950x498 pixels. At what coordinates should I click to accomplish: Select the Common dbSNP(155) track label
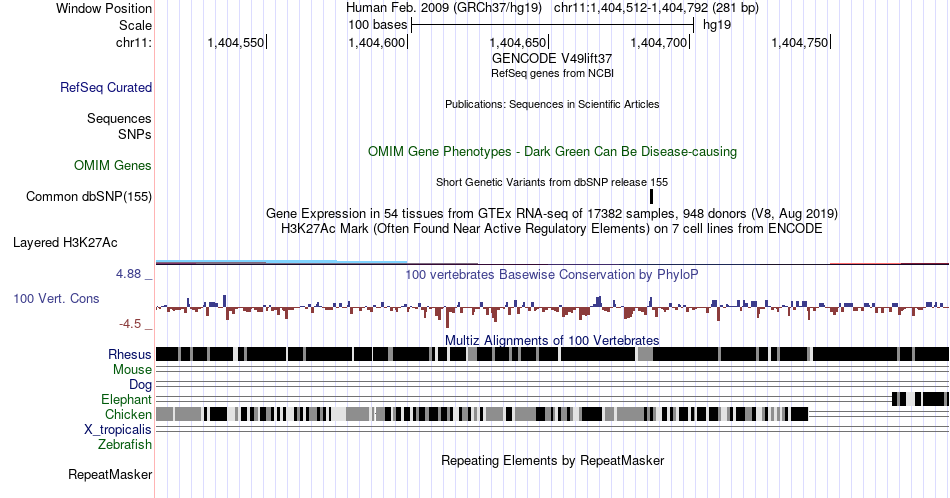89,196
